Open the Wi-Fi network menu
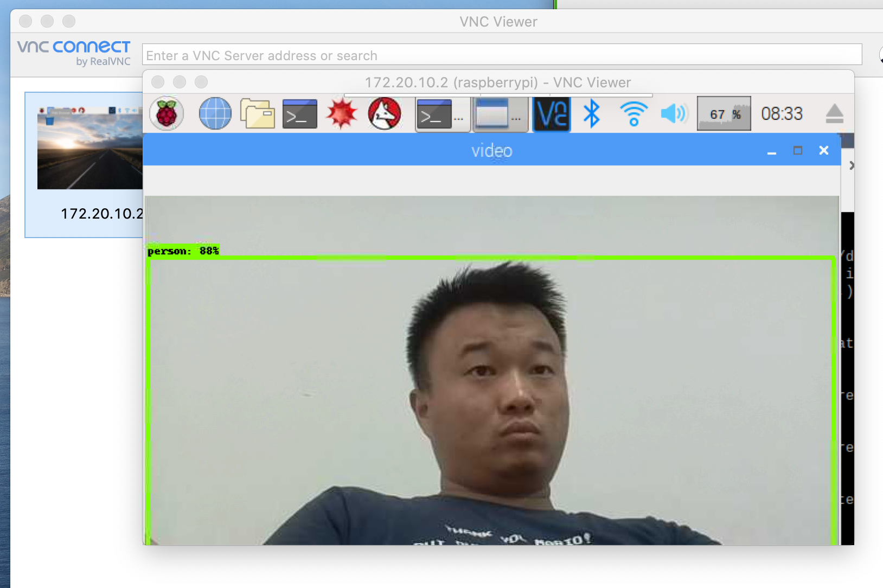This screenshot has width=883, height=588. coord(634,114)
